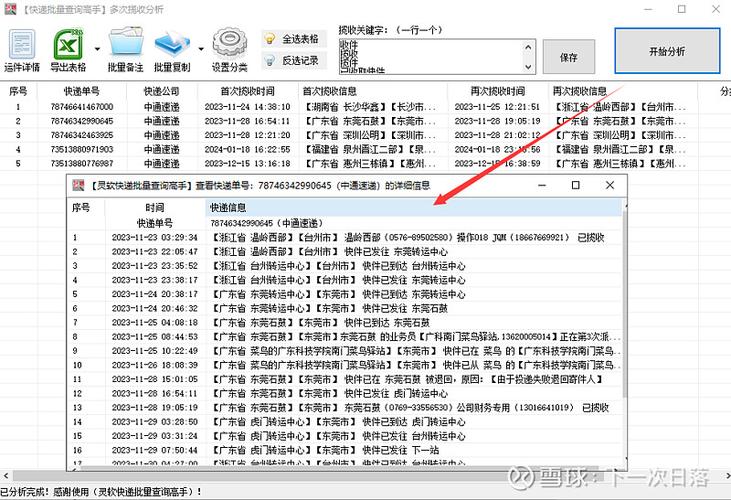Click main window horizontal scrollbar left arrow

click(6, 476)
